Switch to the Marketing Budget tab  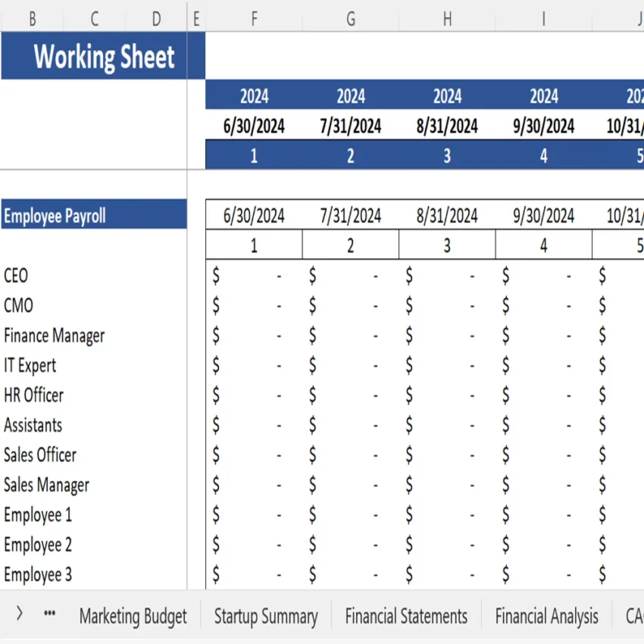(133, 616)
